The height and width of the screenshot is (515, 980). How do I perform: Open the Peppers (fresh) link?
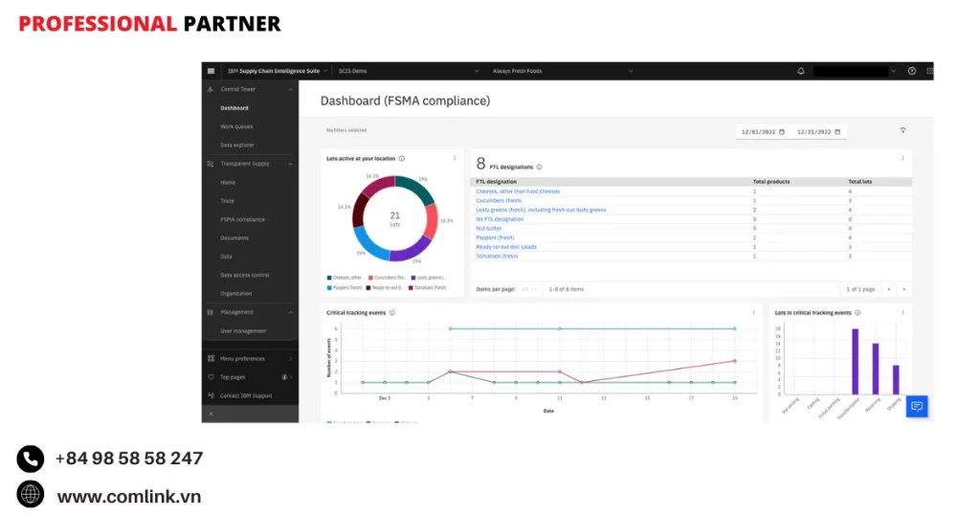[495, 237]
